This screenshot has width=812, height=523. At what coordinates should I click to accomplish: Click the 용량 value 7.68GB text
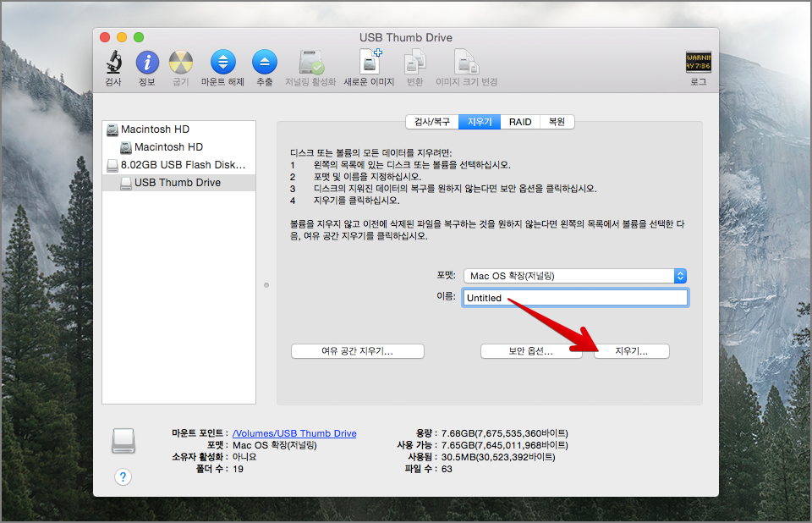click(504, 433)
